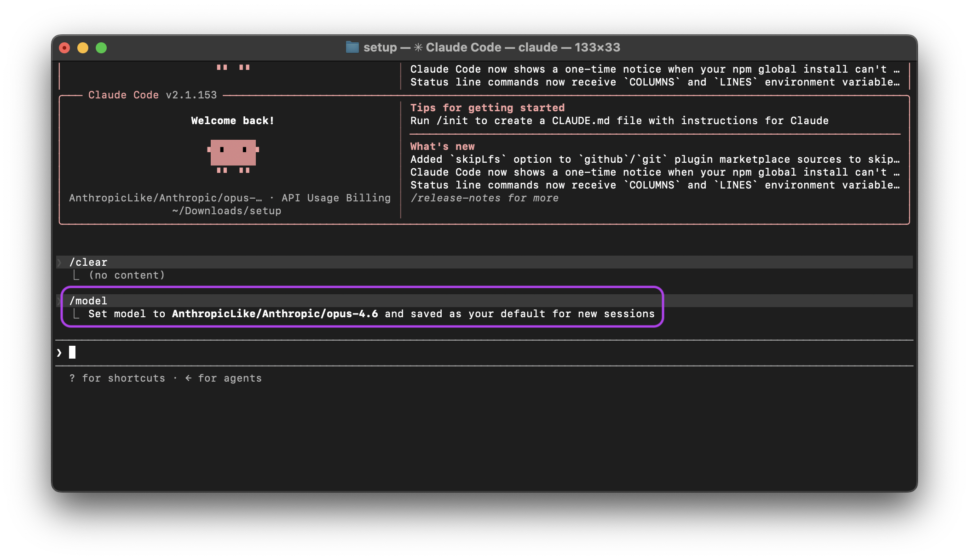Screen dimensions: 969x560
Task: Click the red close window button
Action: 64,48
